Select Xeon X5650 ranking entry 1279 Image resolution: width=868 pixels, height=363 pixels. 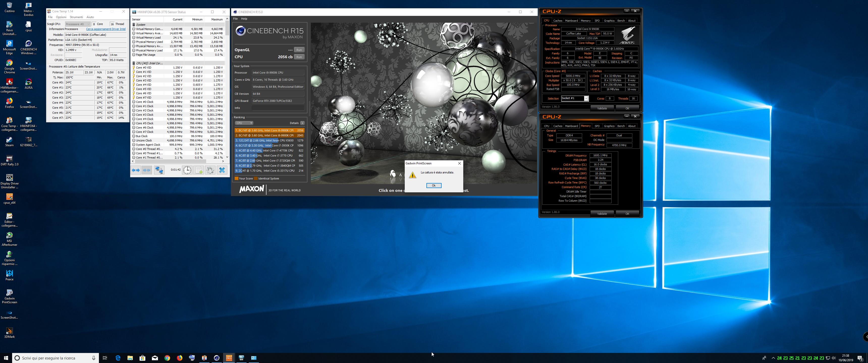(x=269, y=140)
